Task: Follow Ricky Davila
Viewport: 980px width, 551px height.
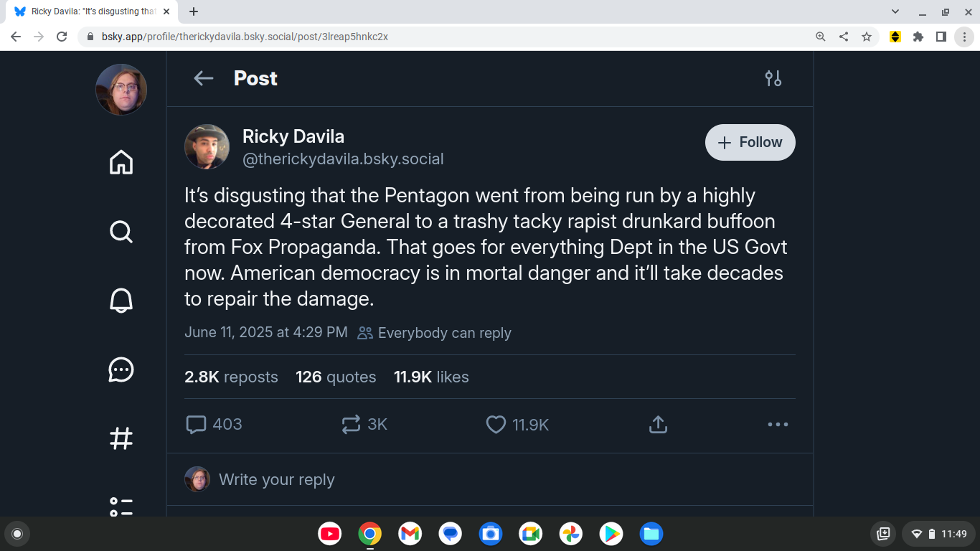Action: pyautogui.click(x=750, y=142)
